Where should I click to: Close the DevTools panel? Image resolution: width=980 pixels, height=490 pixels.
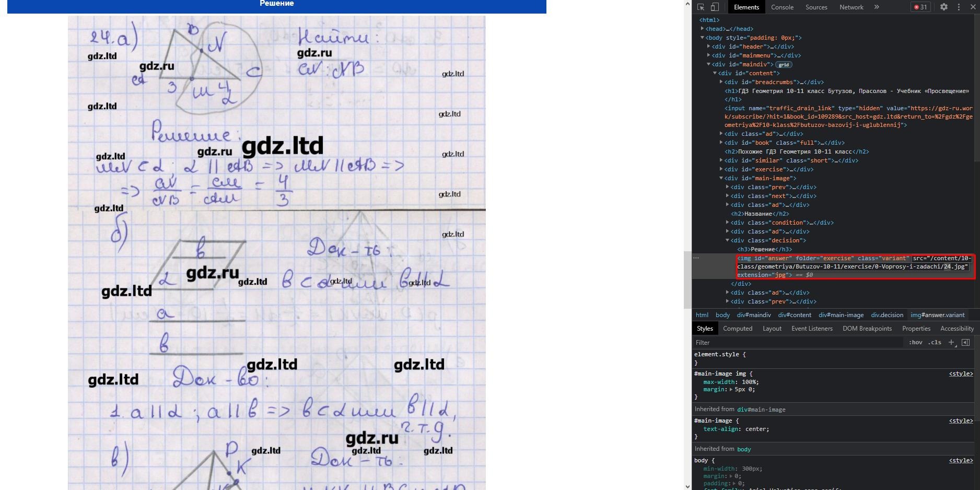point(973,7)
